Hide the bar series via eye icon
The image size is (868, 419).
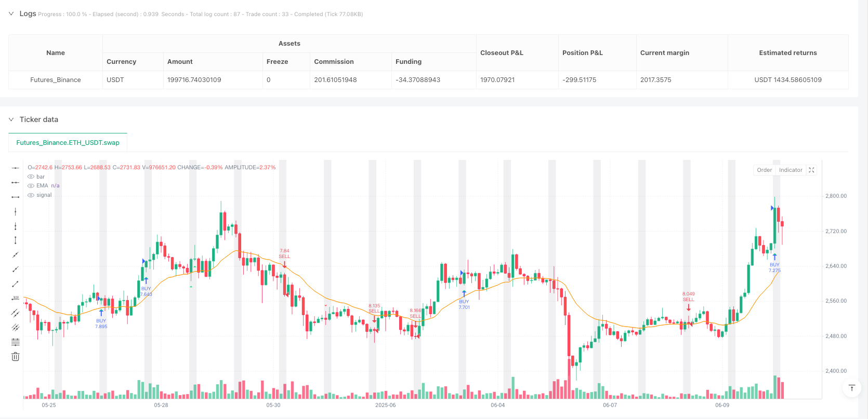[31, 177]
